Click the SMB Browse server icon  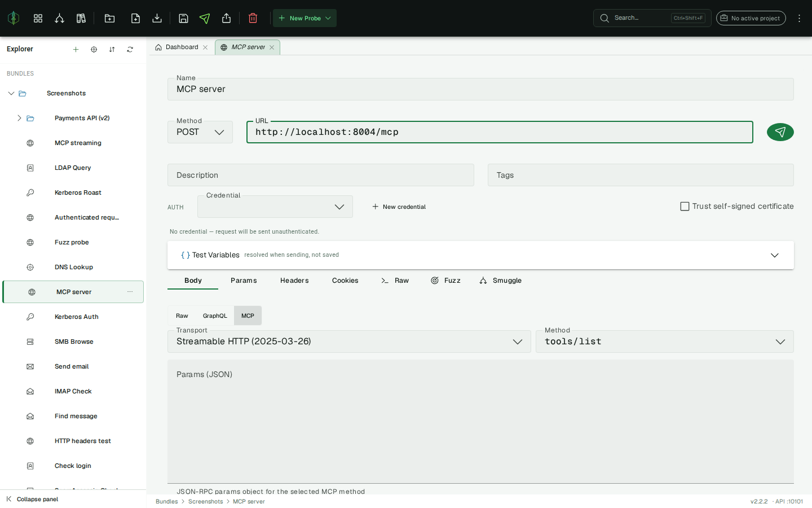coord(30,341)
